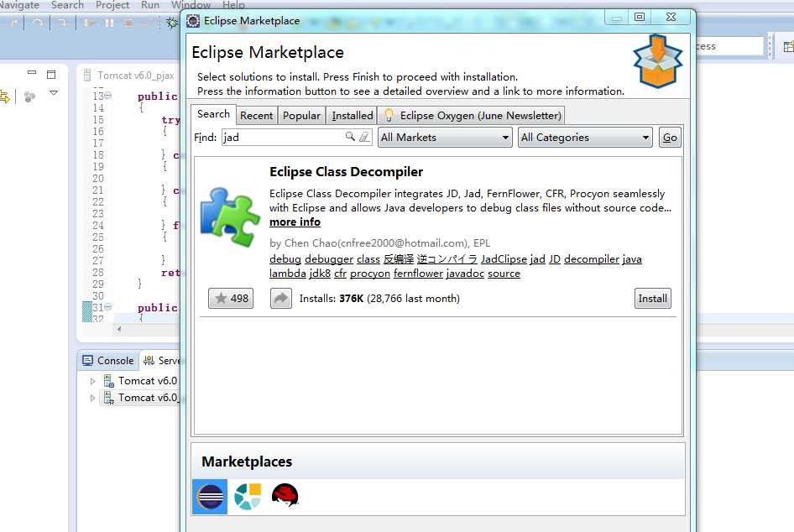
Task: Click the Console view icon
Action: click(87, 361)
